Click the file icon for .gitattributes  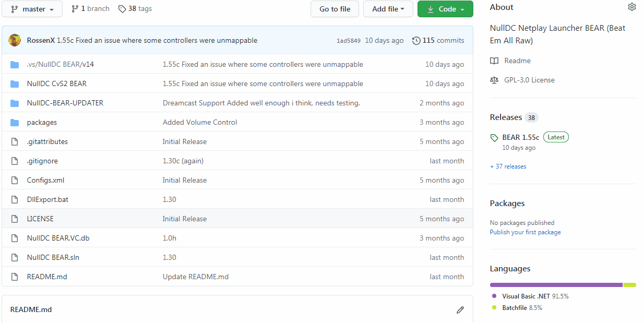(x=15, y=142)
